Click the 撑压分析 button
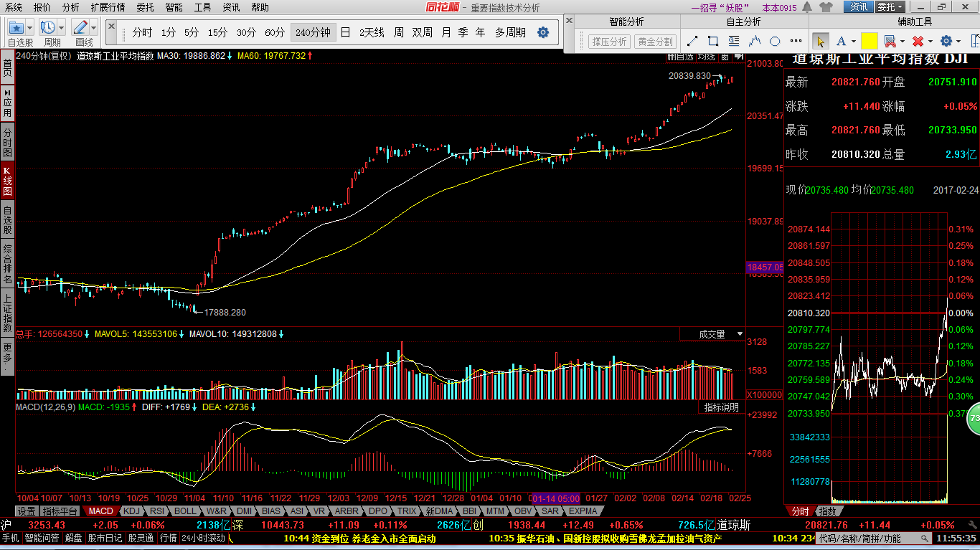This screenshot has width=980, height=550. point(609,42)
